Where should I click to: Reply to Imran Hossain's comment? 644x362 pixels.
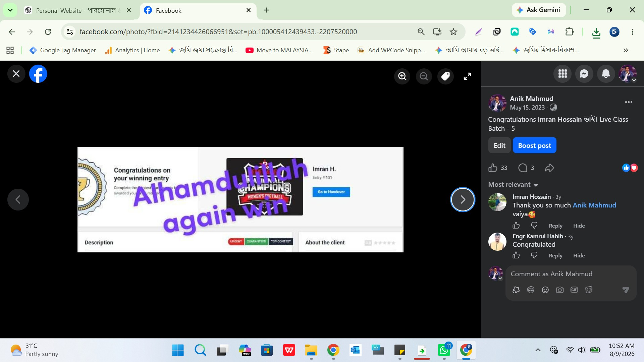pyautogui.click(x=555, y=226)
